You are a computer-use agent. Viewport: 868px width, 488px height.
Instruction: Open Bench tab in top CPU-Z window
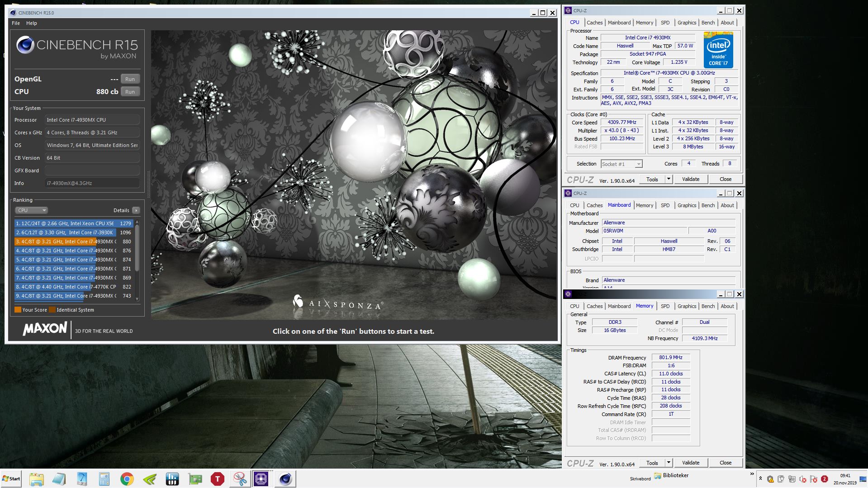(x=708, y=23)
